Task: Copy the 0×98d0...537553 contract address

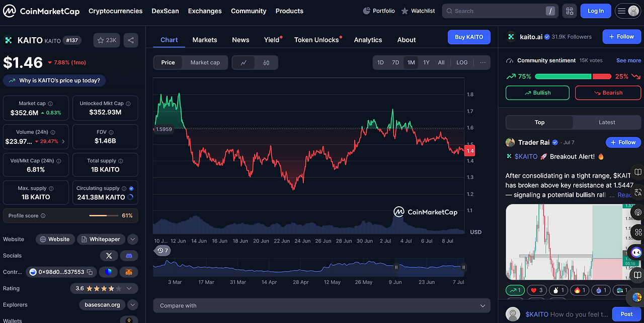Action: pyautogui.click(x=90, y=272)
